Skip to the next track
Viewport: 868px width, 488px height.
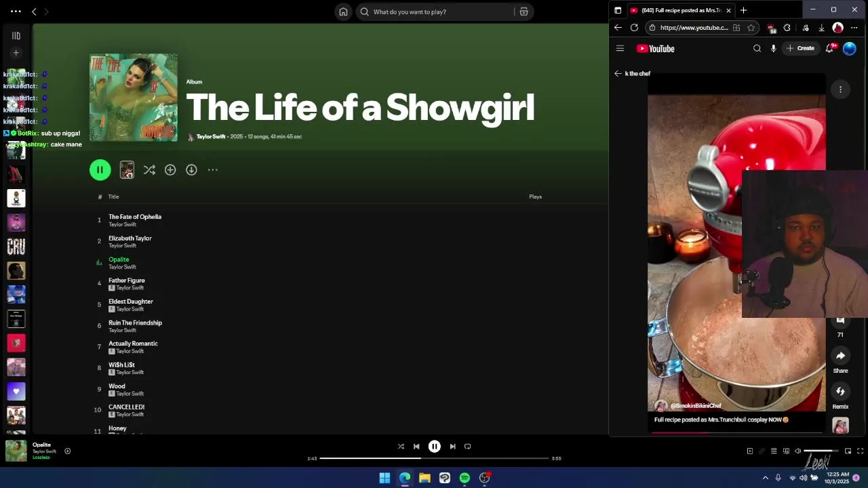(452, 447)
